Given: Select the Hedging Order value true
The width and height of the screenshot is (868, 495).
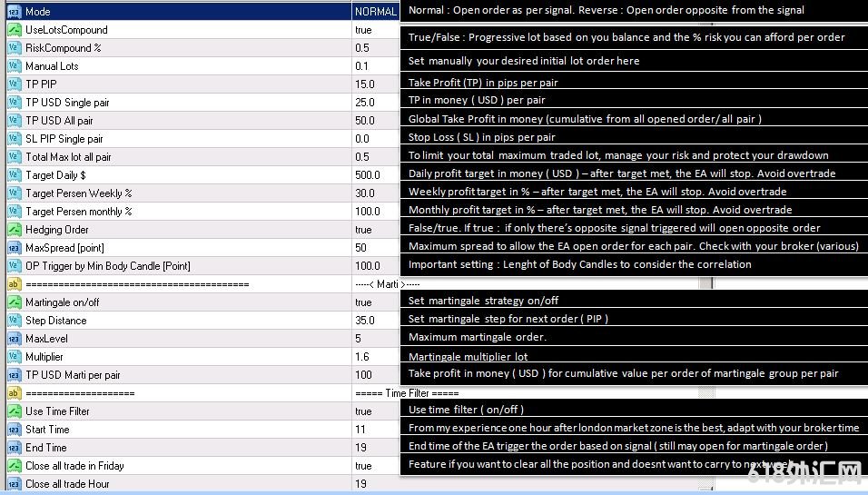Looking at the screenshot, I should pos(363,230).
